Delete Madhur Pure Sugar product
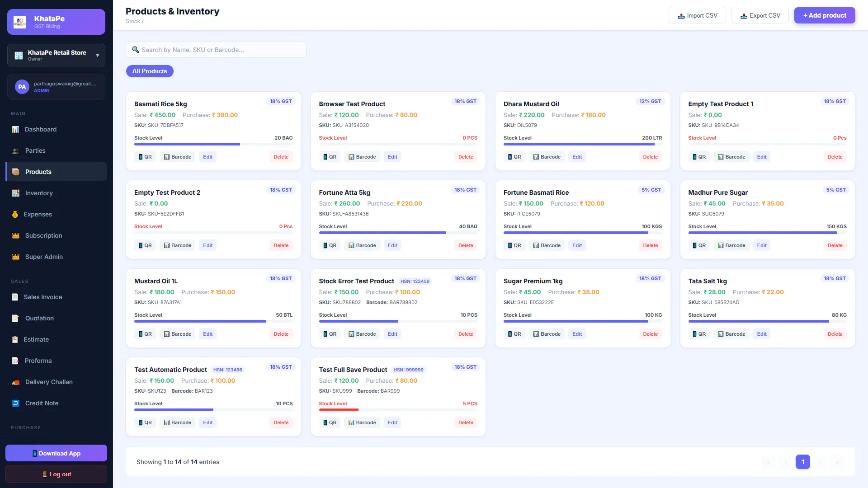The image size is (868, 488). click(x=835, y=245)
